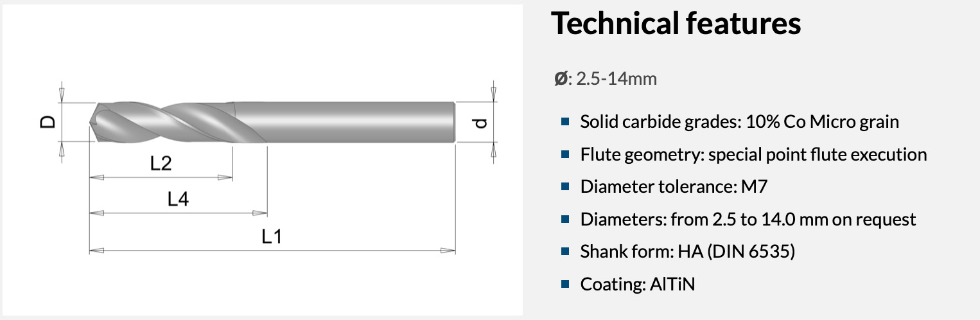This screenshot has height=320, width=980.
Task: Click the "Coating: AlTiN" text
Action: click(x=637, y=284)
